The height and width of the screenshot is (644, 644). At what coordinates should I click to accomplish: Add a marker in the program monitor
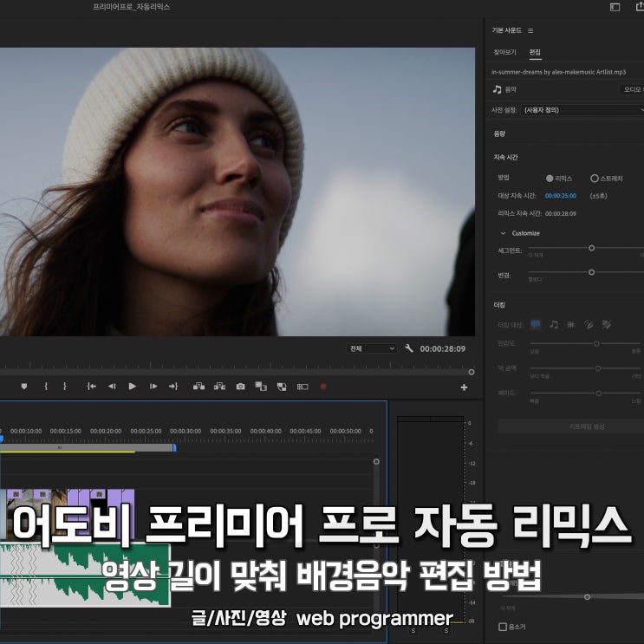24,386
